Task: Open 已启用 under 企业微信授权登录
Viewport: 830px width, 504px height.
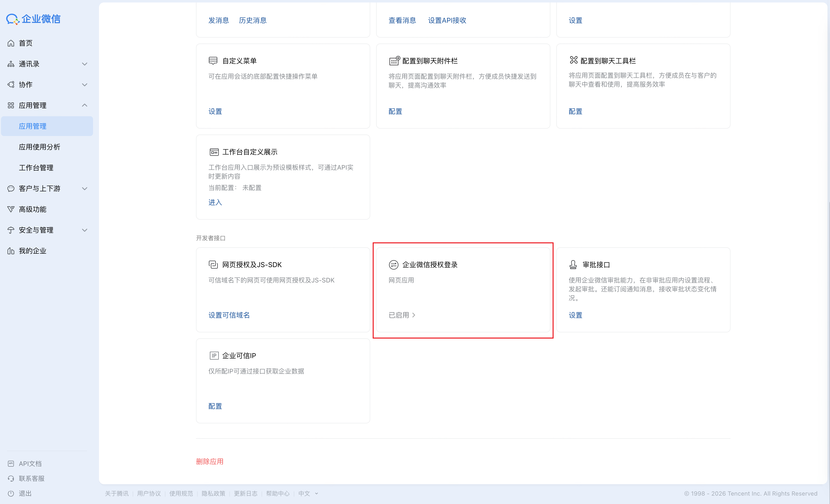Action: pyautogui.click(x=402, y=315)
